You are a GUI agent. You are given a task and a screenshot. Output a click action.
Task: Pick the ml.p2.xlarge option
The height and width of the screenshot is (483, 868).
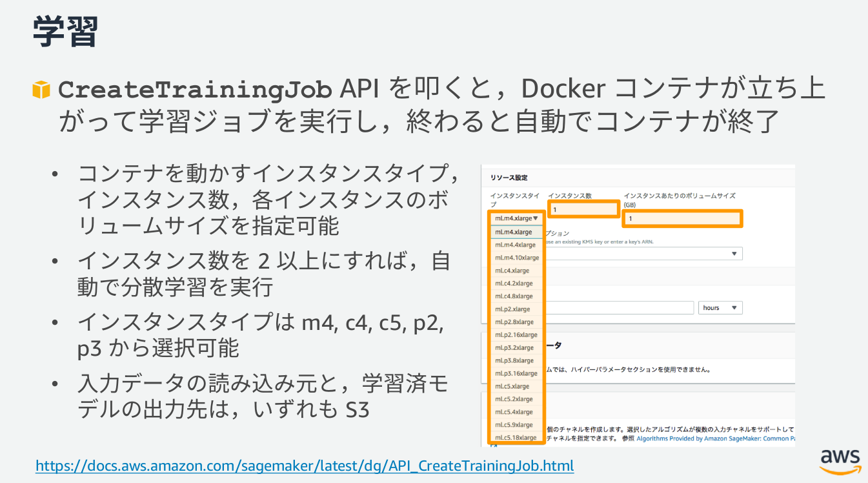coord(516,309)
